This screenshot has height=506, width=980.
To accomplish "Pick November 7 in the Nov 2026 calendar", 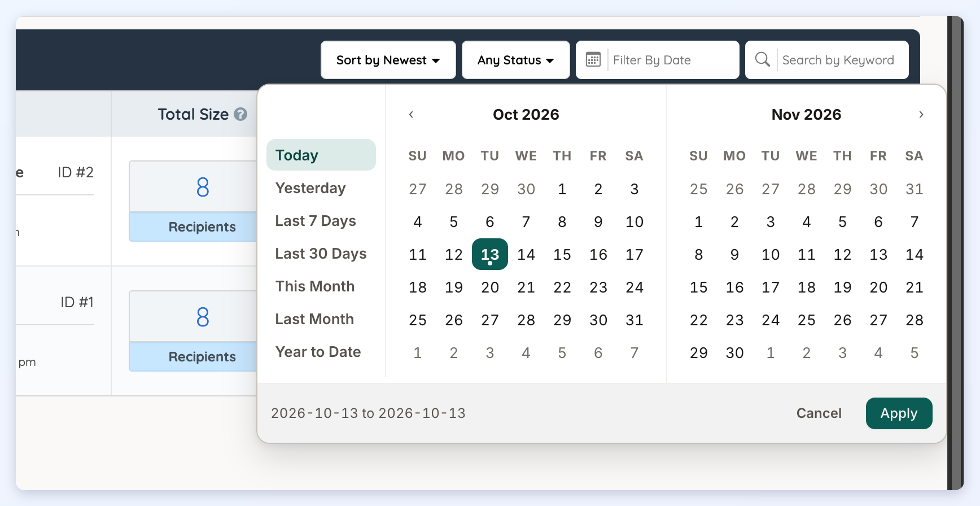I will [915, 222].
